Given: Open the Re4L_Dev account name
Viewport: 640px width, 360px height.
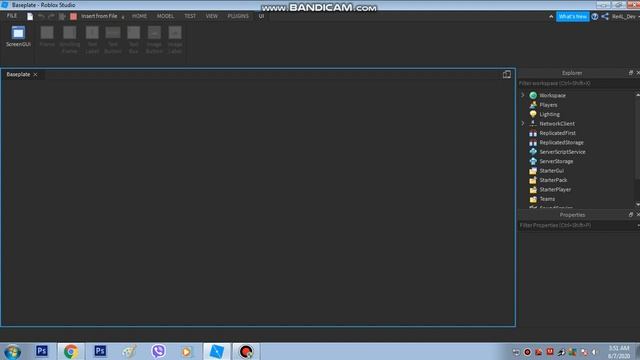Looking at the screenshot, I should (x=623, y=16).
